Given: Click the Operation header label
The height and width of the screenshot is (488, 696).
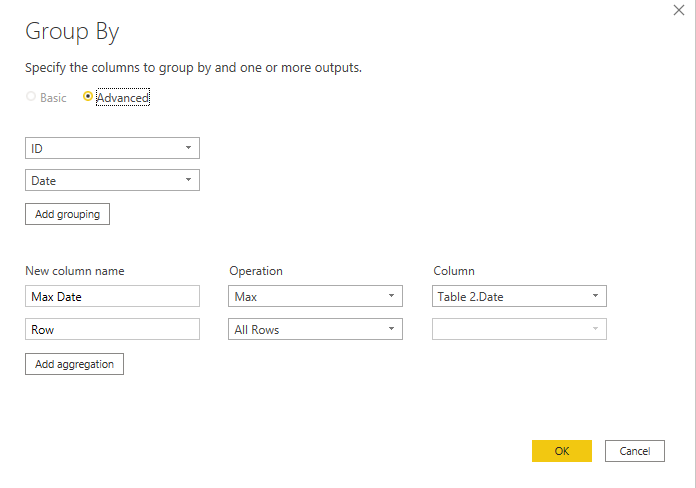Looking at the screenshot, I should point(256,271).
